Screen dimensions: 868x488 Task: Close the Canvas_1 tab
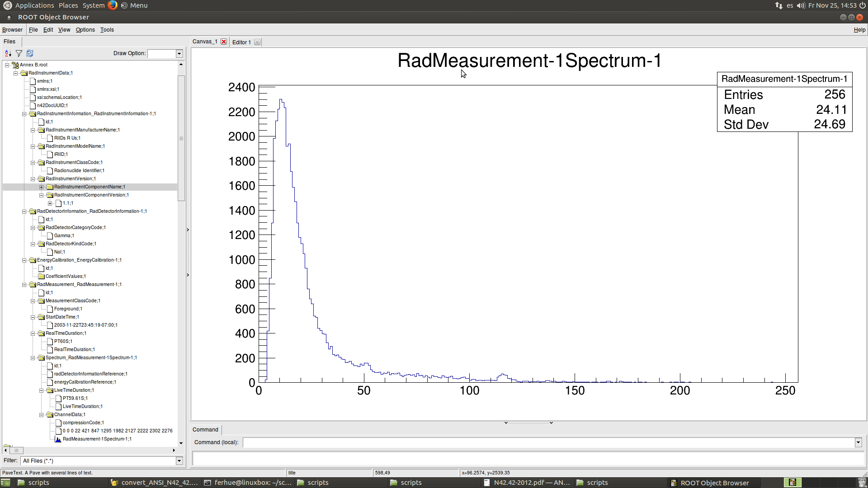click(x=224, y=42)
